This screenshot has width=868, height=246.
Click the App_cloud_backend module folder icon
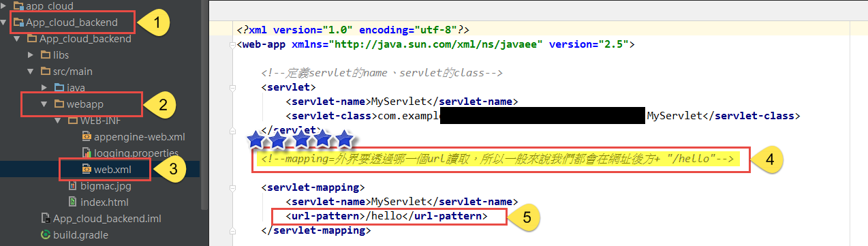click(18, 22)
